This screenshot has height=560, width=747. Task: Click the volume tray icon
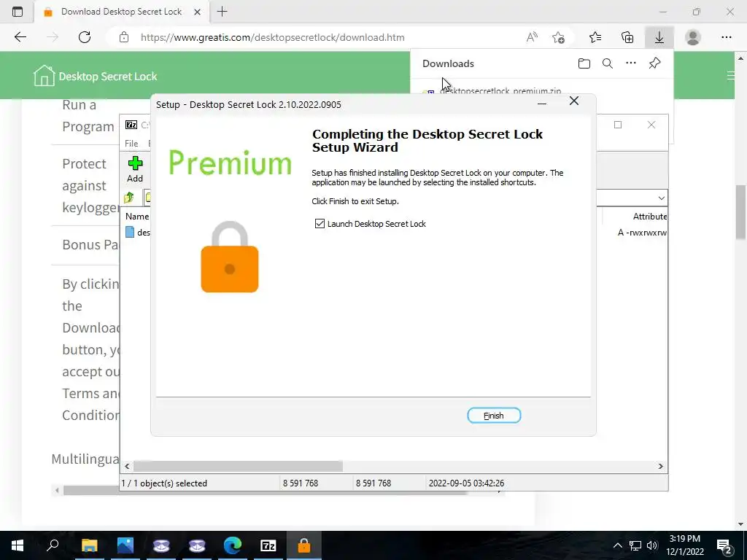click(x=652, y=545)
